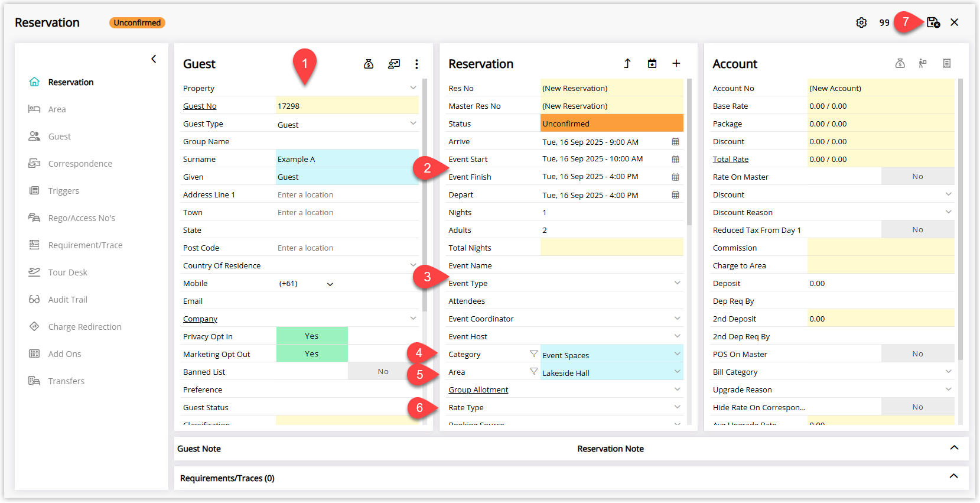Click the save and exit icon
This screenshot has width=980, height=503.
pos(933,22)
